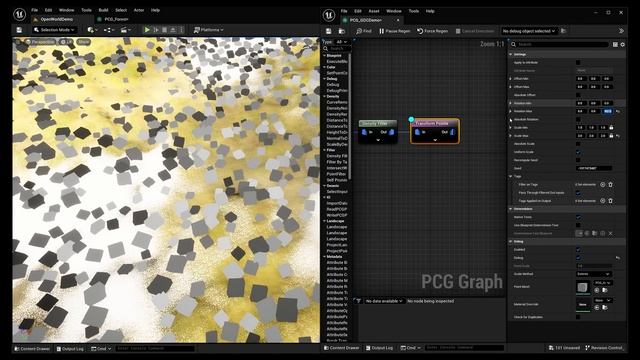Select the Transform Points node
The width and height of the screenshot is (640, 360).
pyautogui.click(x=435, y=131)
